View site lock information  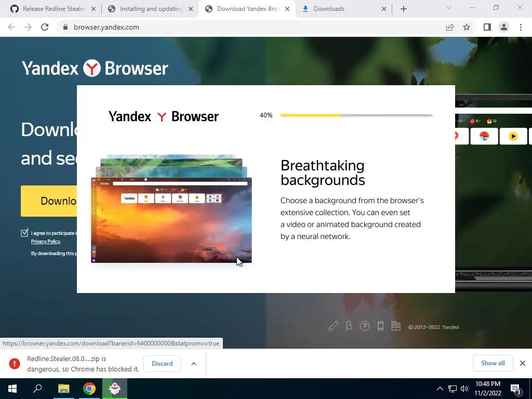[x=65, y=27]
